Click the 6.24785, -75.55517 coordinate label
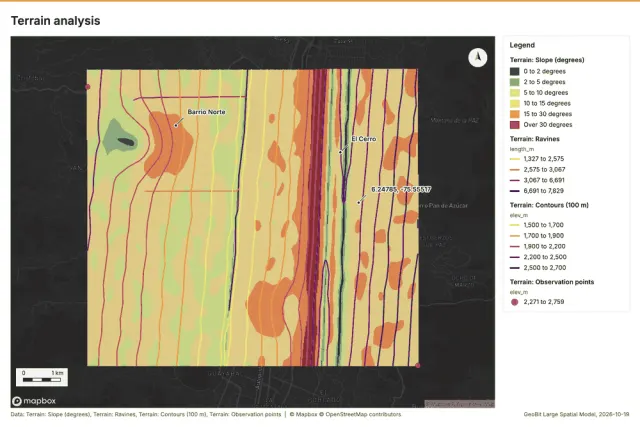Viewport: 640px width, 427px height. click(401, 189)
